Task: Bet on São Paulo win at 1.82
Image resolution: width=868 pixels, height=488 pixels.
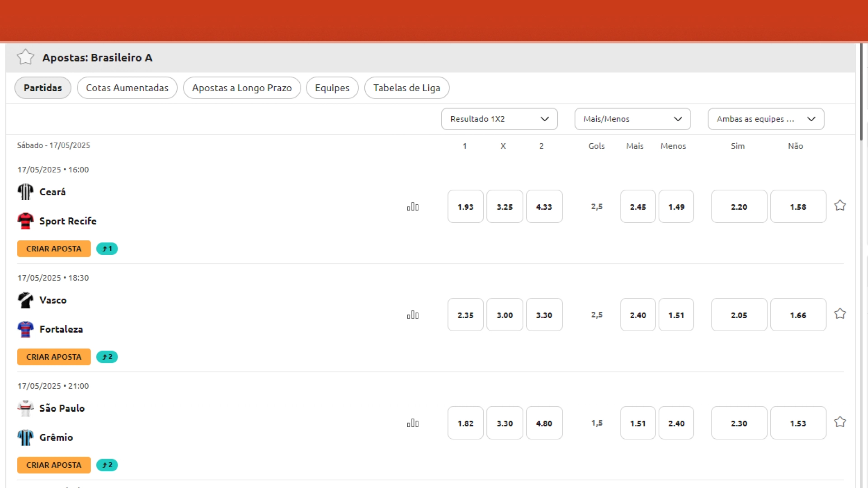Action: tap(466, 423)
